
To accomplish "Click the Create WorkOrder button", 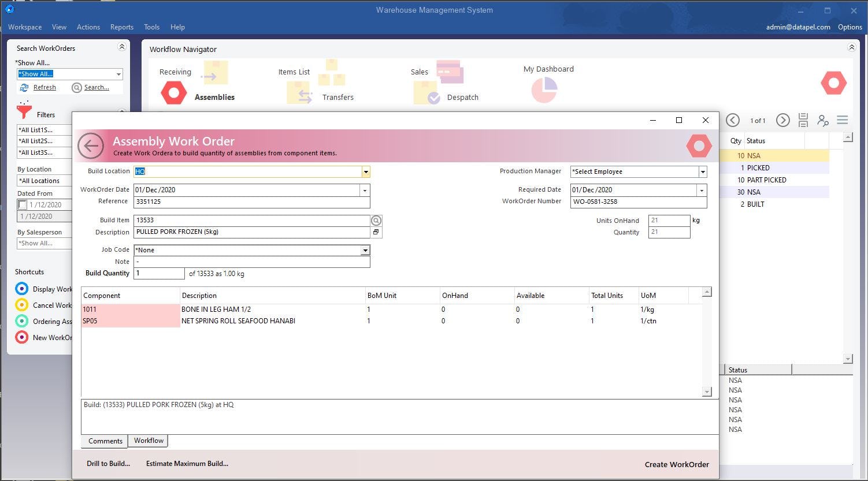I will (x=676, y=464).
